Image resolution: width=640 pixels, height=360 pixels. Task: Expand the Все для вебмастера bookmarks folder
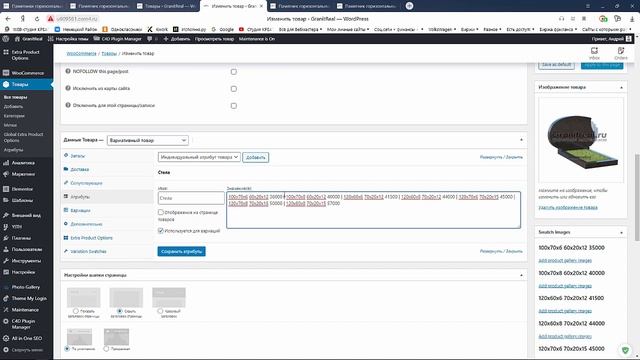pos(300,29)
